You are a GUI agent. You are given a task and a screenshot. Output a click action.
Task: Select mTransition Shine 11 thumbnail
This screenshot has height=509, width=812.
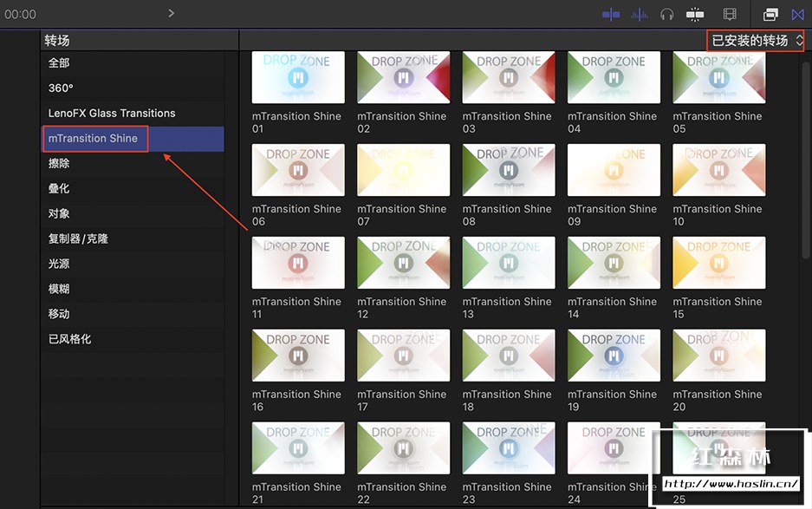click(298, 263)
